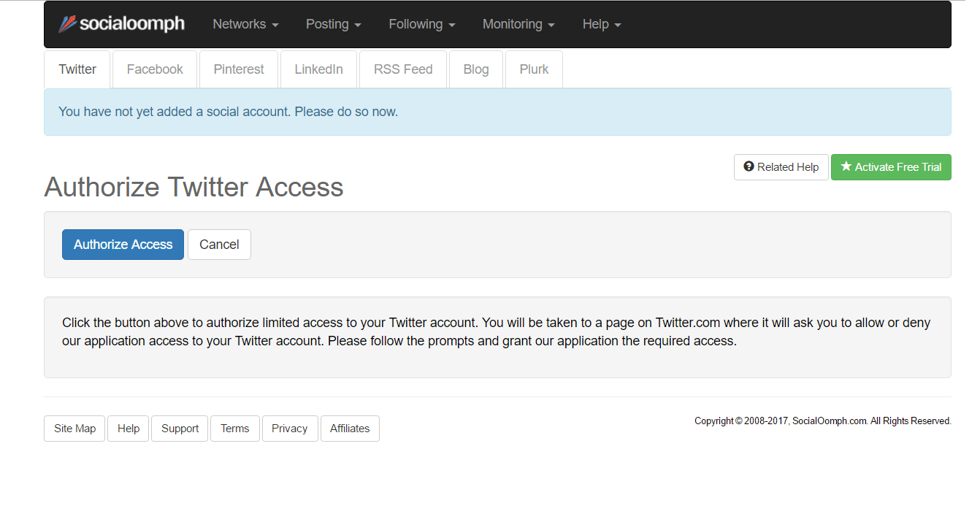
Task: Open the RSS Feed tab
Action: pyautogui.click(x=403, y=69)
